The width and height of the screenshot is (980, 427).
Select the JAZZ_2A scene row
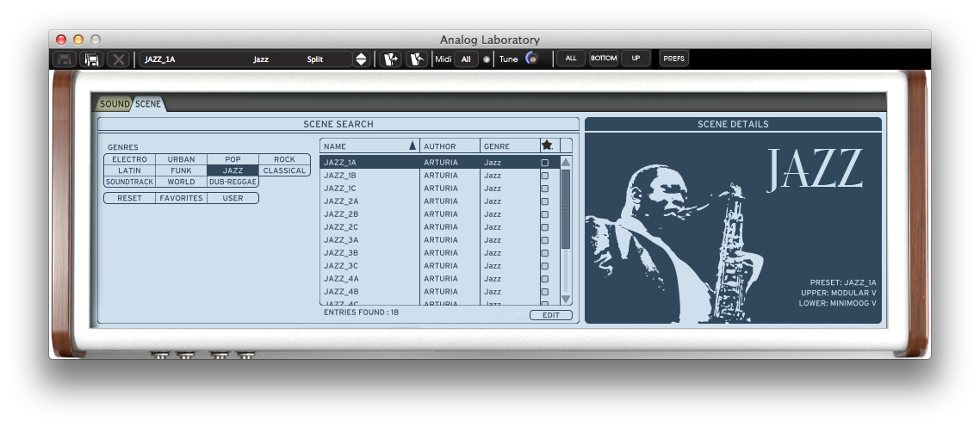[439, 201]
